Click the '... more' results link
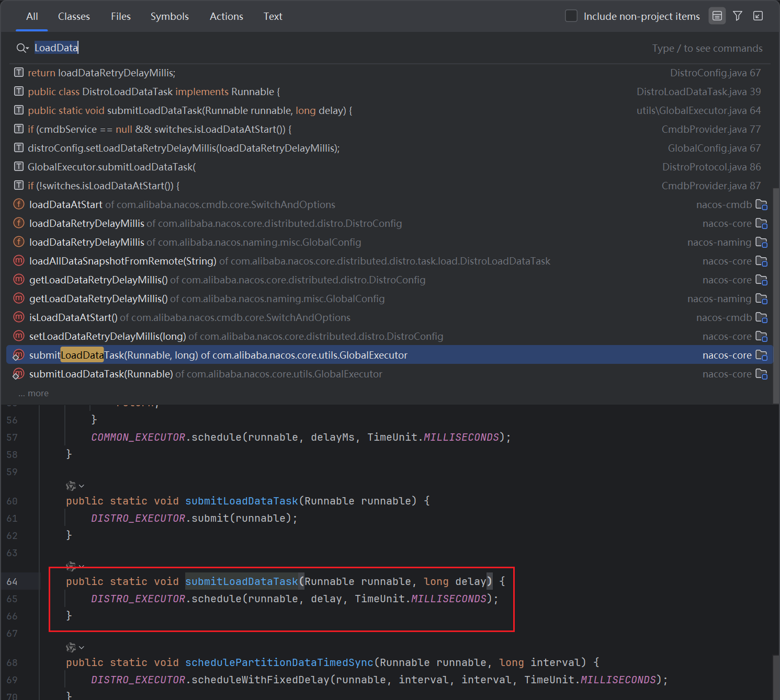This screenshot has width=780, height=700. 33,393
